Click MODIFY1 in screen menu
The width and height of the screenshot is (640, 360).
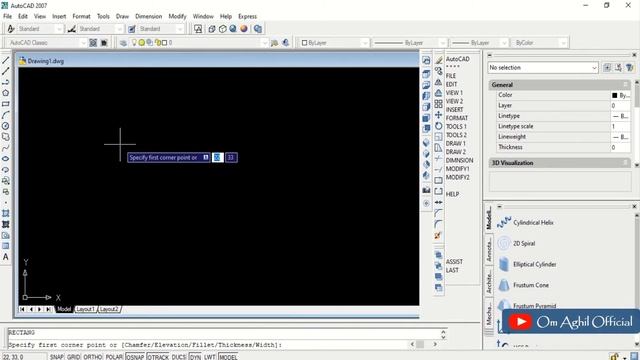coord(458,169)
